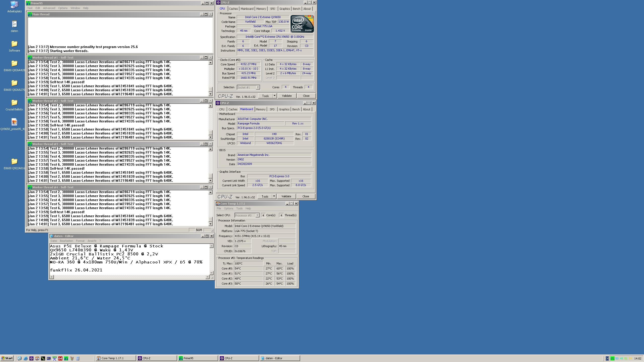The width and height of the screenshot is (644, 362).
Task: Click Validate button in CPU-Z
Action: click(x=287, y=96)
